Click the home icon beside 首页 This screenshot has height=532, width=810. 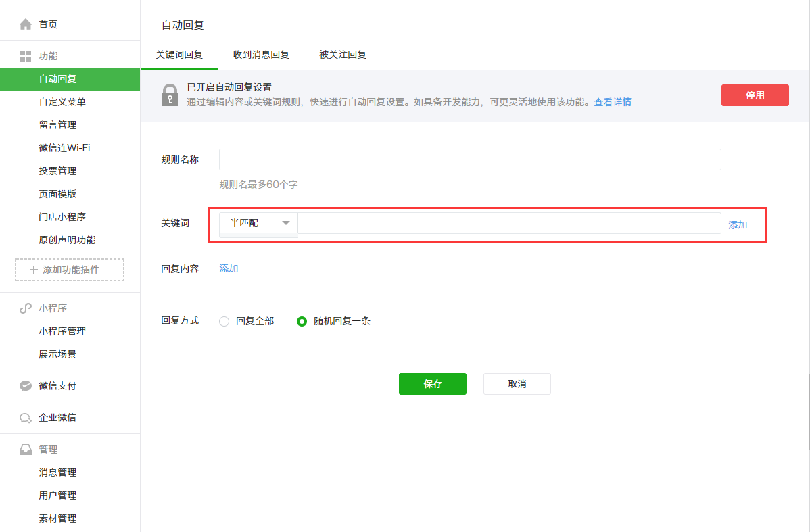point(25,24)
